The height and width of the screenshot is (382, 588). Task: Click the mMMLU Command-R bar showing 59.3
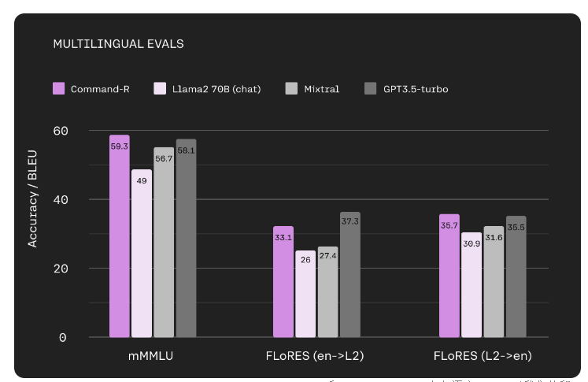pyautogui.click(x=120, y=236)
